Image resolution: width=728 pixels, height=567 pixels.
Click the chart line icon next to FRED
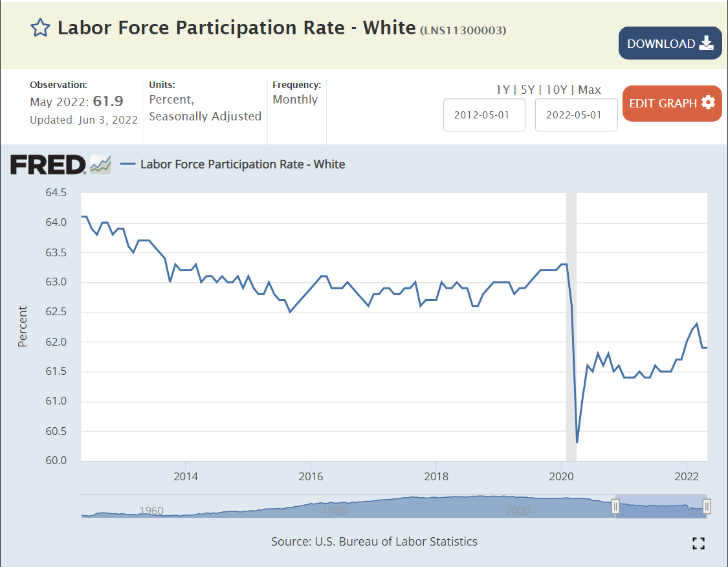point(100,164)
